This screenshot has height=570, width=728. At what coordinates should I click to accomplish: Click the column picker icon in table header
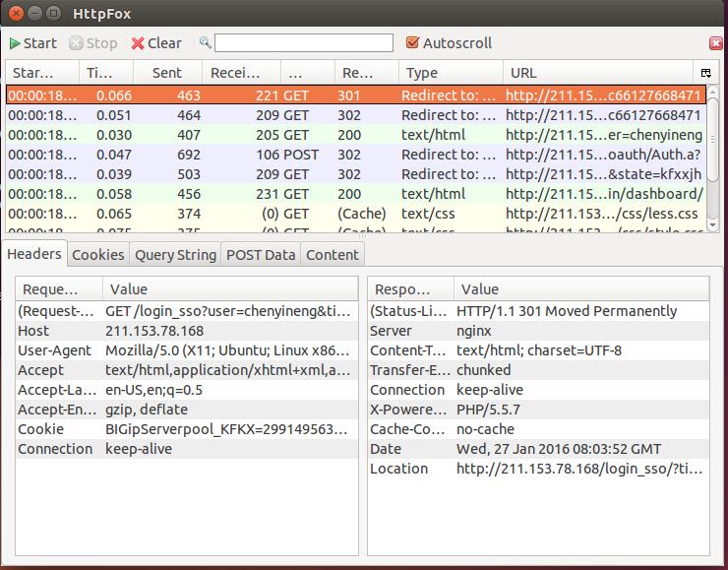click(705, 74)
